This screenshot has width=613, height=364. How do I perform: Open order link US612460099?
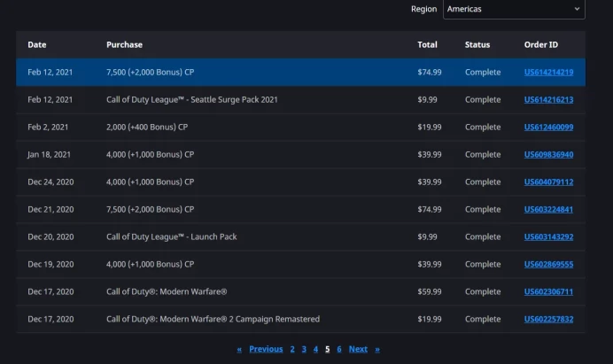[548, 127]
